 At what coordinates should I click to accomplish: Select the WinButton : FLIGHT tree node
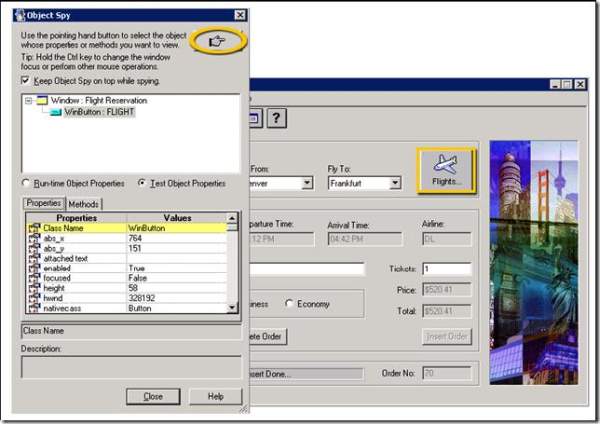point(99,112)
